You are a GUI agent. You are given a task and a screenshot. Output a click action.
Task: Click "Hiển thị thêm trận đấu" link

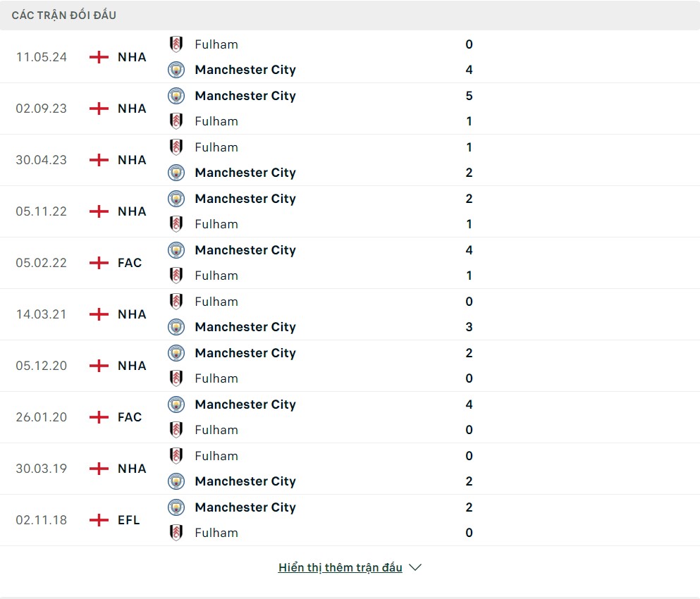pos(340,568)
